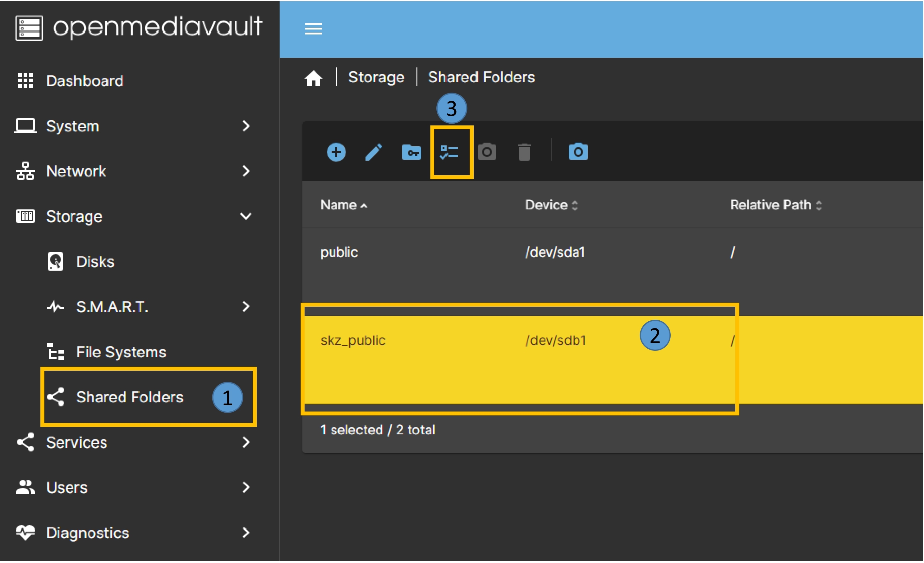Viewport: 924px width, 563px height.
Task: Click the Storage drive icon
Action: pos(25,216)
